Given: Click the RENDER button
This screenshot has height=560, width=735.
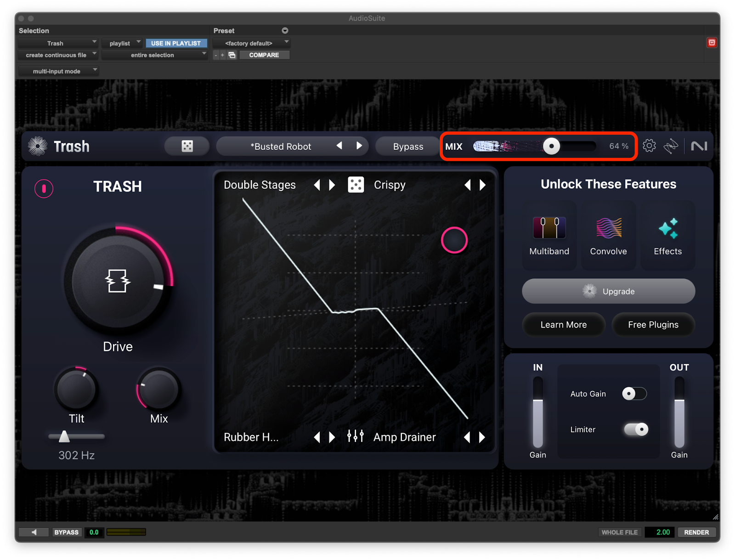Looking at the screenshot, I should 696,532.
